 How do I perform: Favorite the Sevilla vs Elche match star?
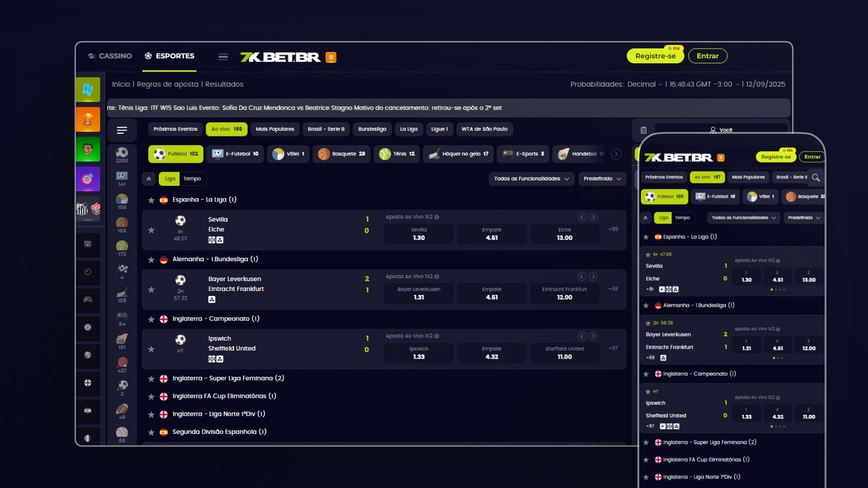[x=151, y=230]
